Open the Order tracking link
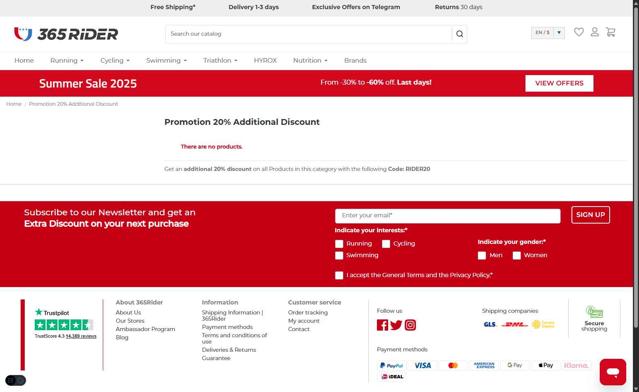This screenshot has height=392, width=639. [308, 313]
